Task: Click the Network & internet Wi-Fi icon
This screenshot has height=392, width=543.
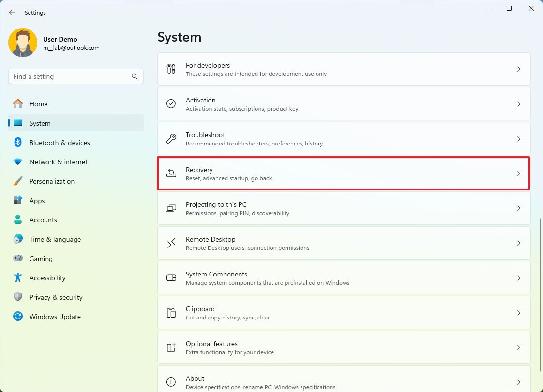Action: [18, 162]
